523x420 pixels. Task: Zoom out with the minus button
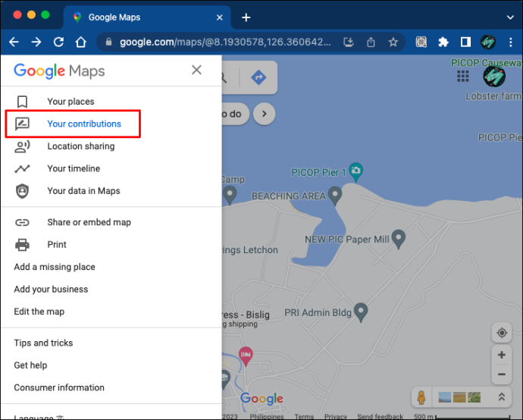click(501, 375)
